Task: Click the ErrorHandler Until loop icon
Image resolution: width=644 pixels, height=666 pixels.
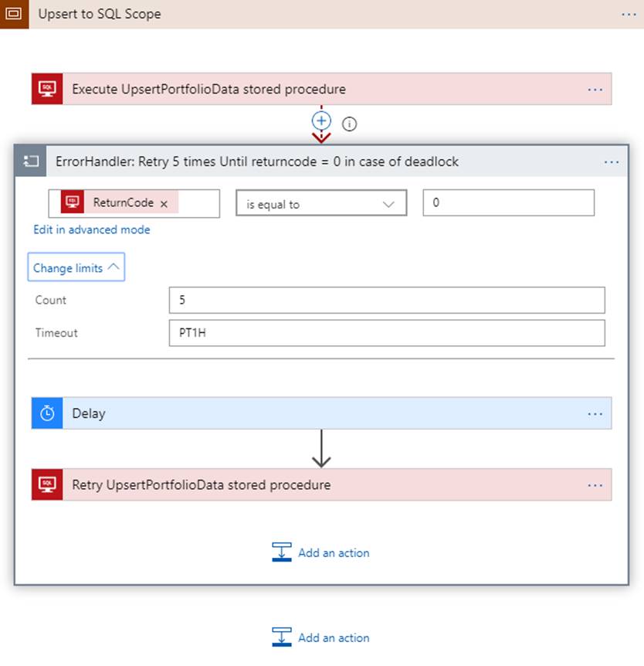Action: pos(31,161)
